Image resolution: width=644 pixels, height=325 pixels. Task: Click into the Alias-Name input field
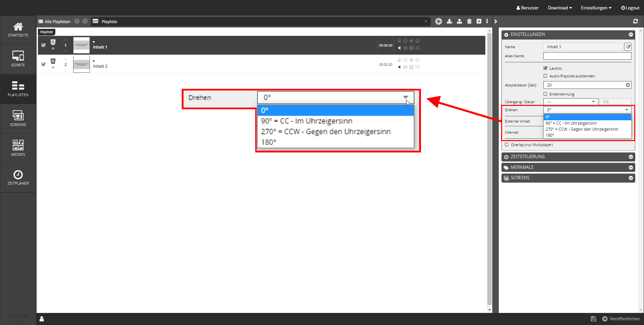[587, 56]
